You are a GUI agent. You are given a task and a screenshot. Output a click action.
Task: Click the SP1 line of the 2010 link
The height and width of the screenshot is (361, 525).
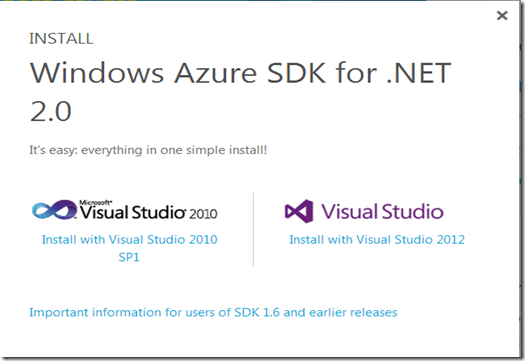coord(129,257)
